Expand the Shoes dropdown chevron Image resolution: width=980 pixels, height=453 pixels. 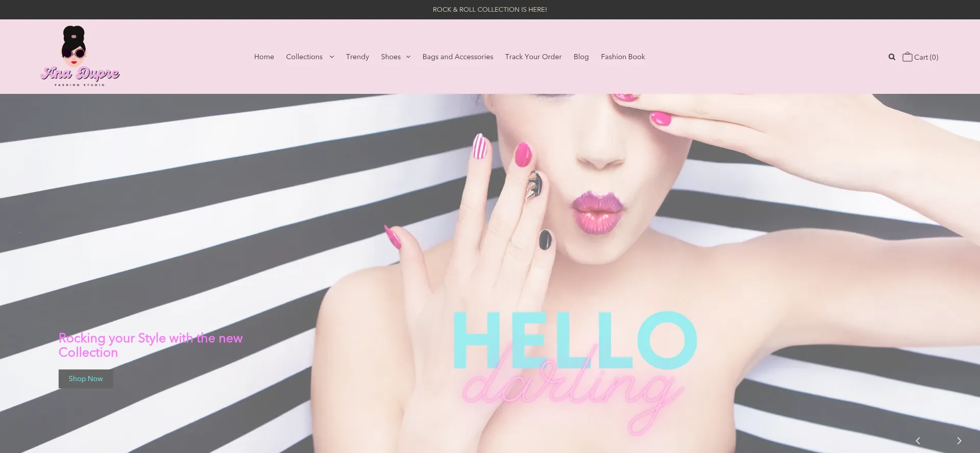408,57
